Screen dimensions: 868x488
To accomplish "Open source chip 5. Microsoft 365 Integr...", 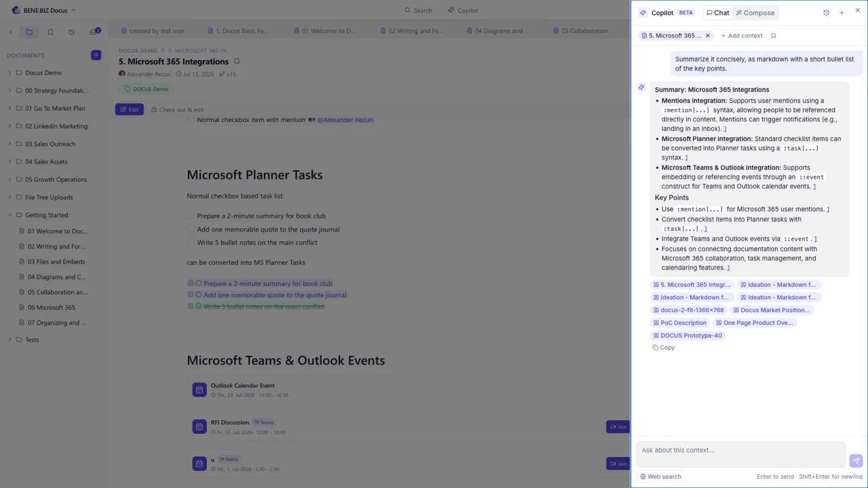I will point(692,285).
